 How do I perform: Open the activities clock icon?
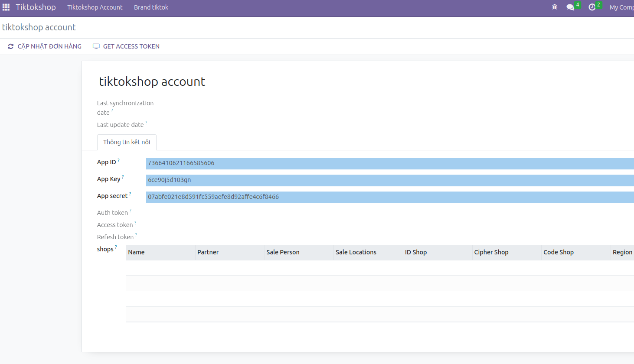pyautogui.click(x=592, y=7)
